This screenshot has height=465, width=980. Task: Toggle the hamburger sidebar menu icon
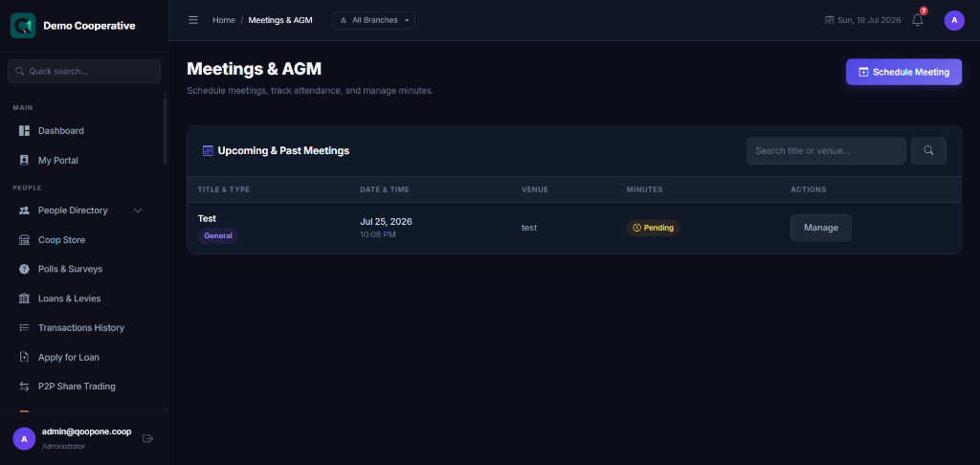[x=193, y=20]
